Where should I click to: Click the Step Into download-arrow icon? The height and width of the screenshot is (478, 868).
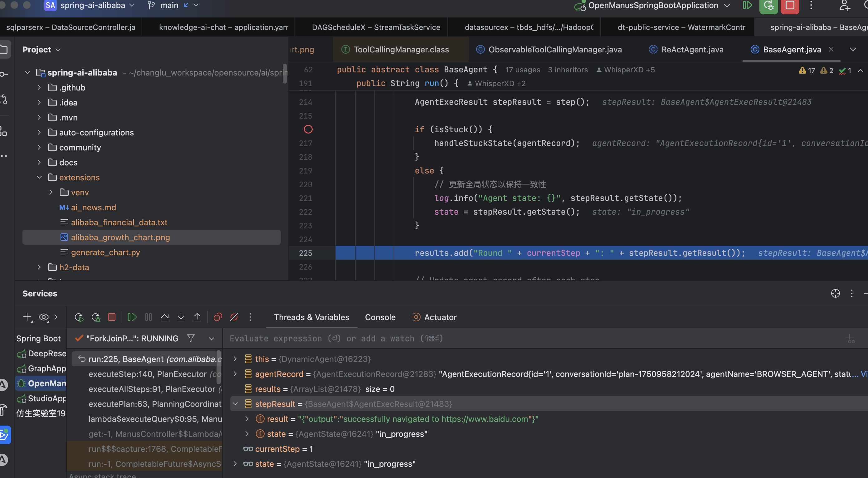[x=181, y=317]
